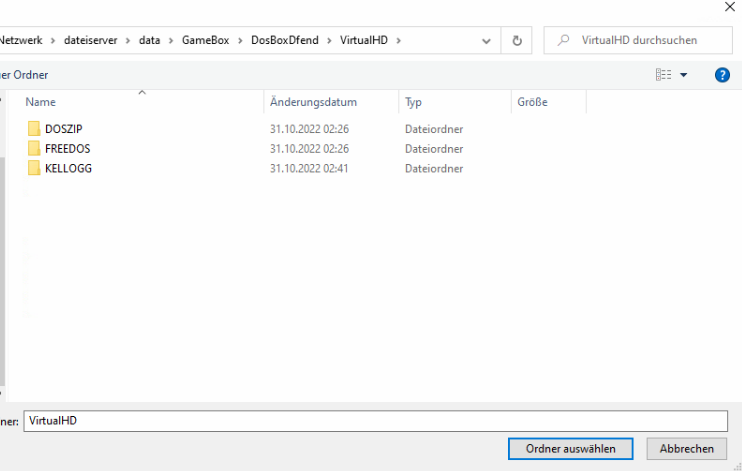
Task: Click the view layout icon
Action: tap(663, 75)
